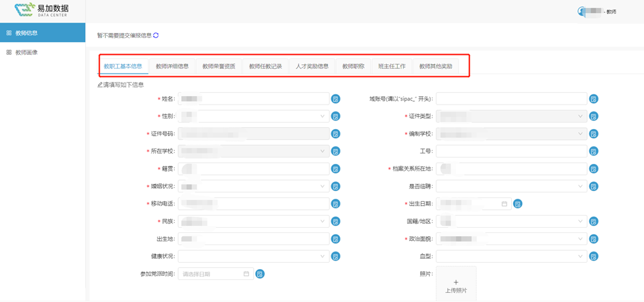The height and width of the screenshot is (302, 644).
Task: Click the blue icon beside 工号 field
Action: pos(593,151)
